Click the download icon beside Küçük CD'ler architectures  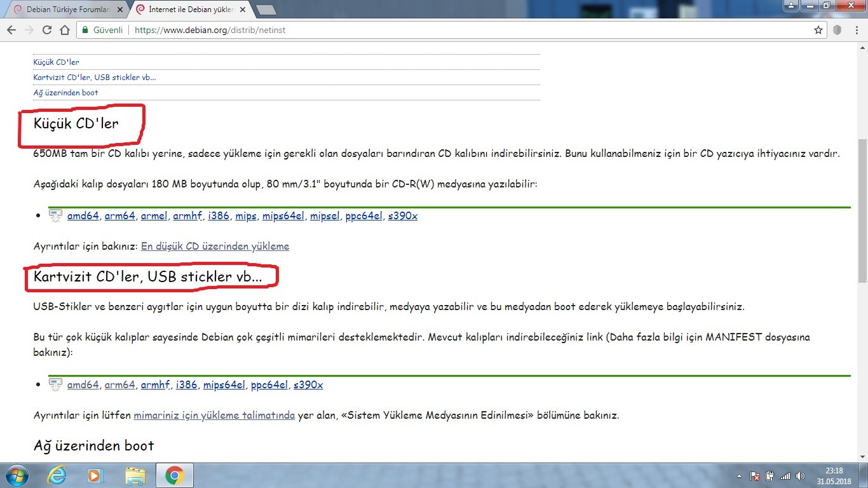[56, 216]
